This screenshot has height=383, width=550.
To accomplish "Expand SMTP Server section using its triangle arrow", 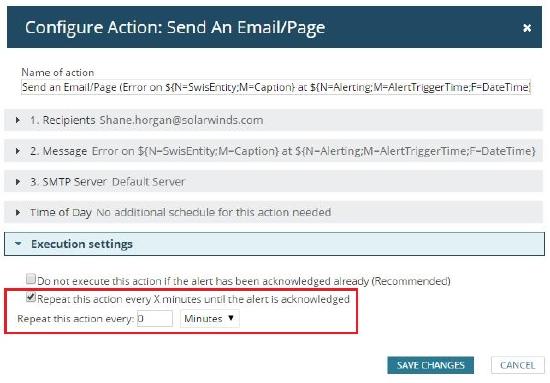I will pos(18,182).
